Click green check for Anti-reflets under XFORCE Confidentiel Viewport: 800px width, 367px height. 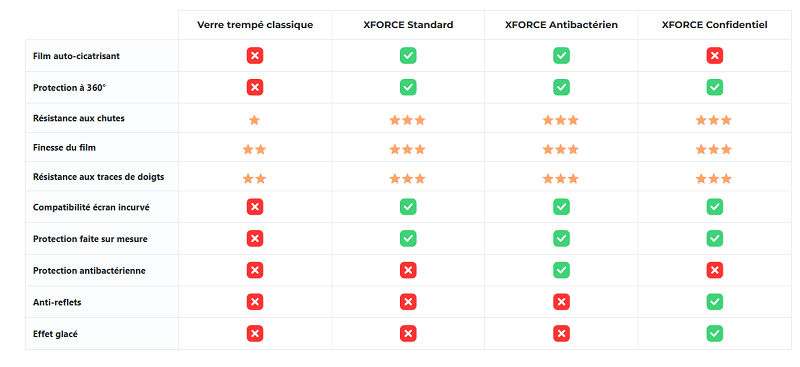(x=714, y=302)
